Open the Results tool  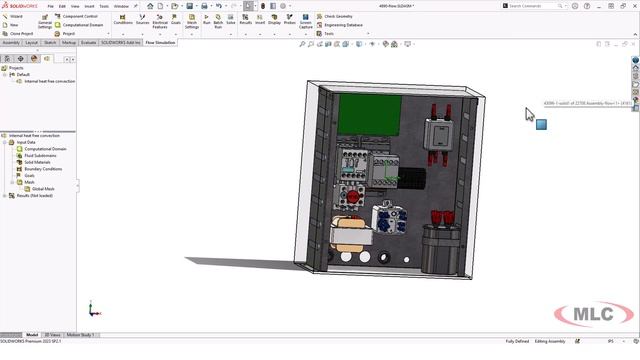tap(245, 19)
